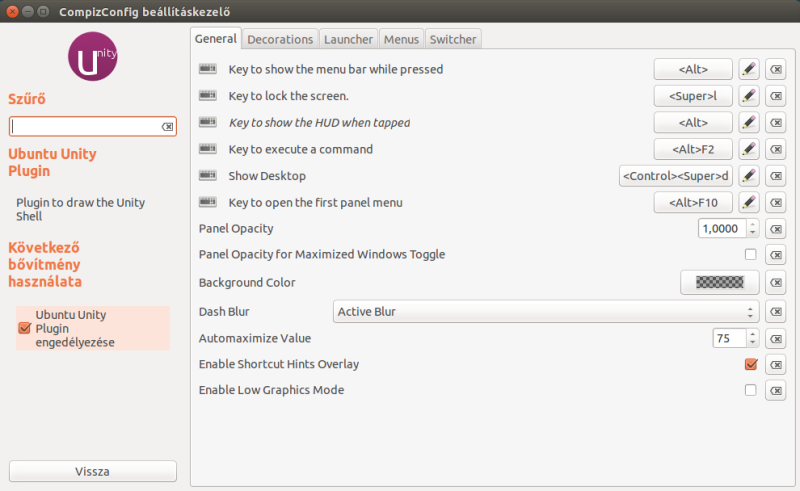Image resolution: width=800 pixels, height=491 pixels.
Task: Click the 'Enable Low Graphics Mode' label
Action: pyautogui.click(x=271, y=390)
